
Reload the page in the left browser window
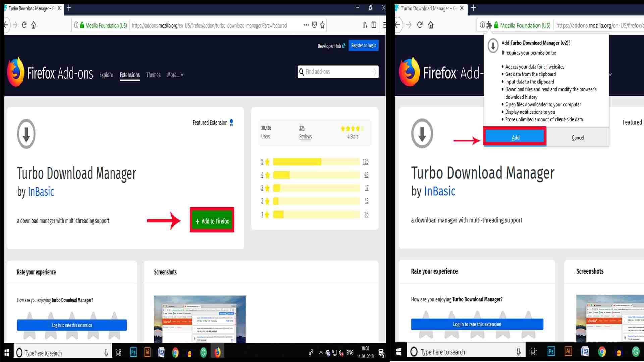pos(24,25)
